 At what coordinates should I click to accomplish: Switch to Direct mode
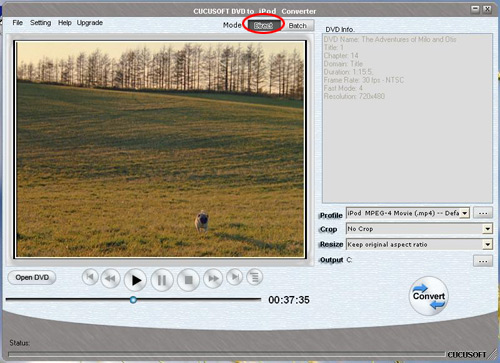[263, 25]
